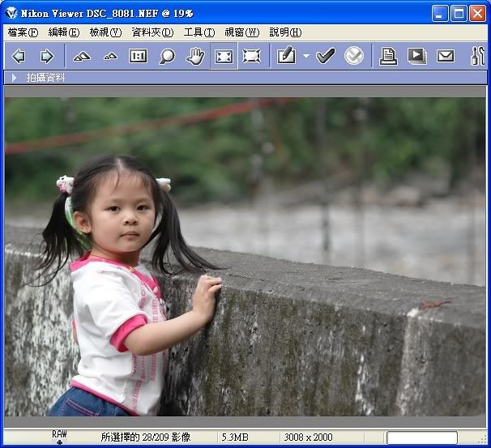Open the 編輯(E) menu
491x448 pixels.
tap(64, 32)
